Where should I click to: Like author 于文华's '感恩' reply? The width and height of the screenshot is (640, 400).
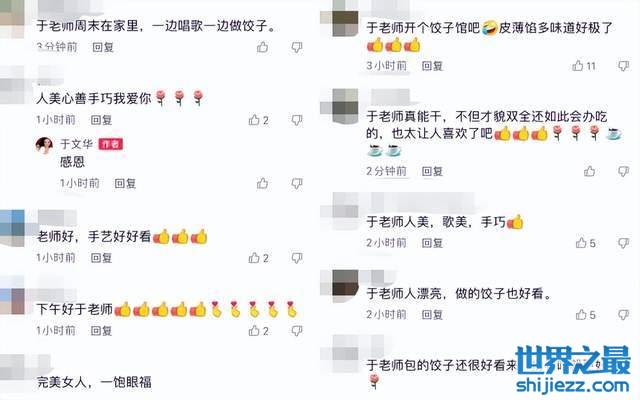pyautogui.click(x=262, y=183)
